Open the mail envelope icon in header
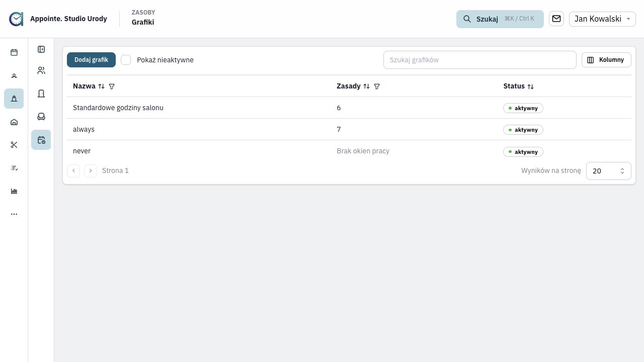 coord(556,19)
